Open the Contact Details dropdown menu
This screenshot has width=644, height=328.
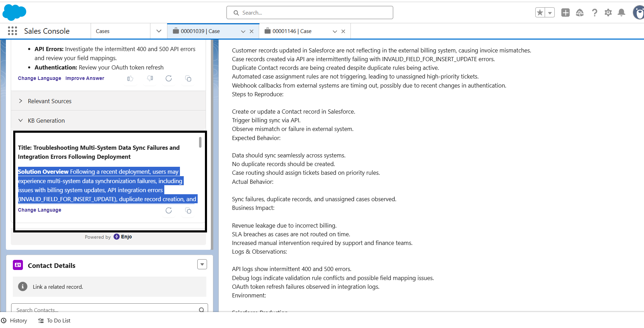(202, 264)
